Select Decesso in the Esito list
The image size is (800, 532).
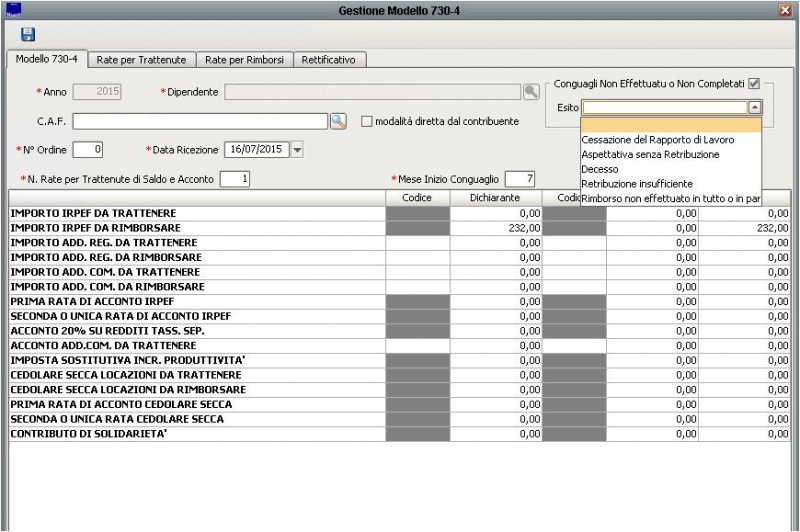click(600, 170)
